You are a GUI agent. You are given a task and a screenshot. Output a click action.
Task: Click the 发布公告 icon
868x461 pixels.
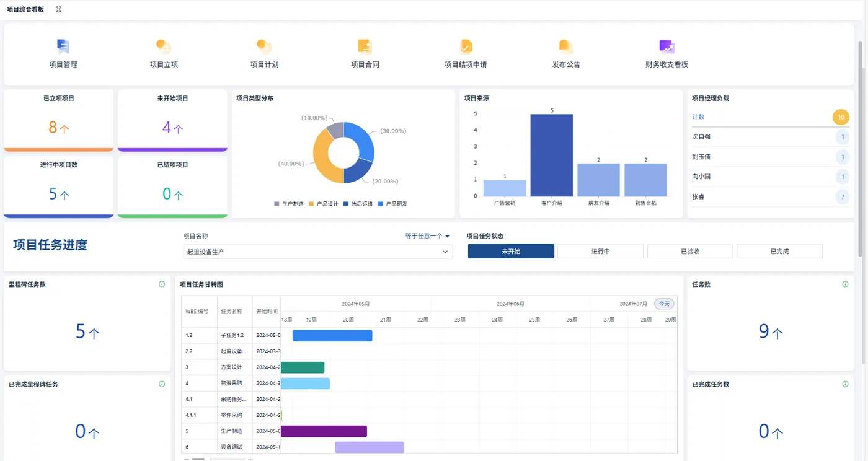(566, 46)
